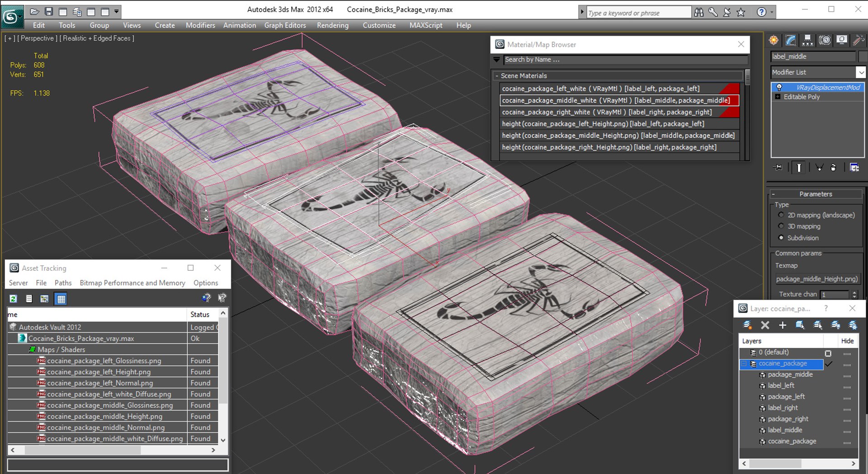Switch to the Modify command panel tab
Image resolution: width=868 pixels, height=474 pixels.
pos(791,40)
